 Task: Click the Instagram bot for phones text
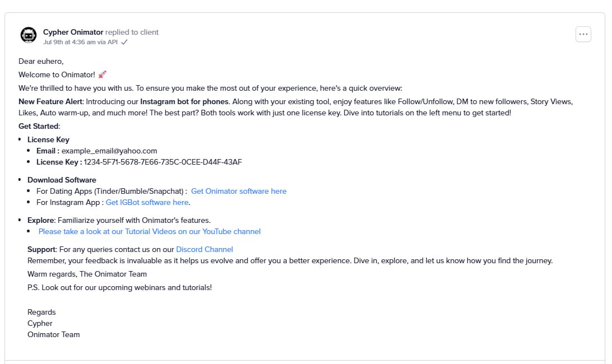(x=184, y=101)
